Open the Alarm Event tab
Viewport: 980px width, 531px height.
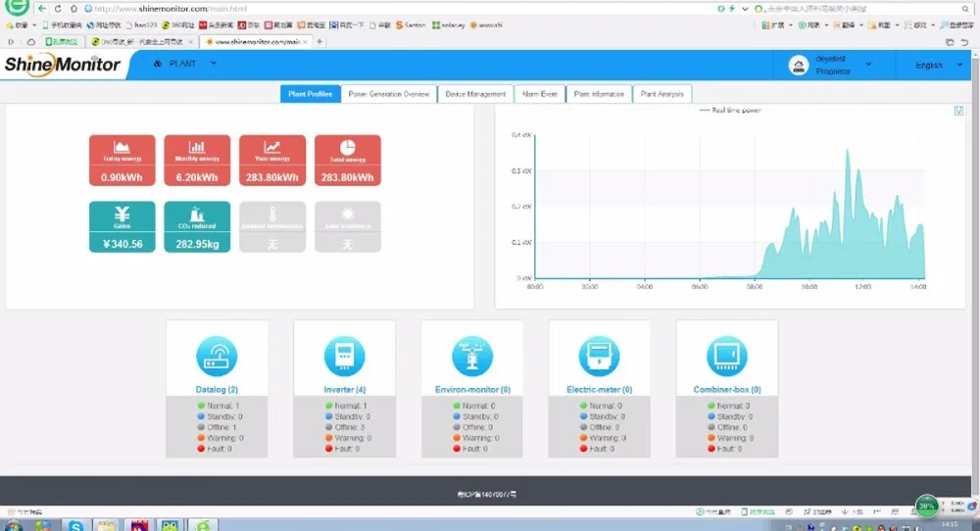(539, 94)
